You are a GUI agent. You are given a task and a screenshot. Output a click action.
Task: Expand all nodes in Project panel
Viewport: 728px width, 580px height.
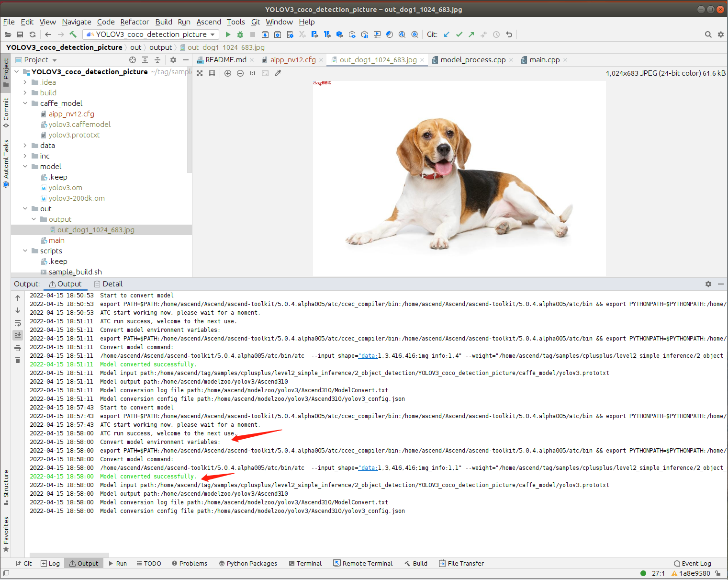(145, 60)
